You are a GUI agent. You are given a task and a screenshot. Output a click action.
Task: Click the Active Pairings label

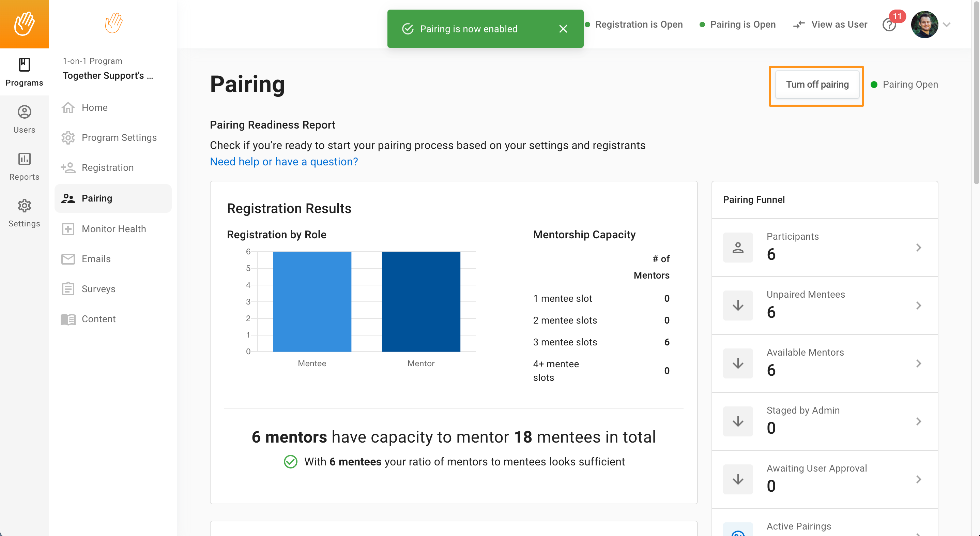[x=798, y=526]
